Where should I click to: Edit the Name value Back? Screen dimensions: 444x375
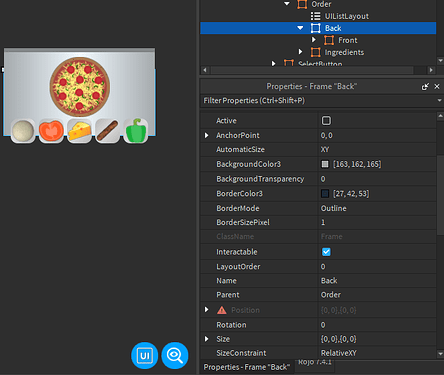(x=329, y=281)
